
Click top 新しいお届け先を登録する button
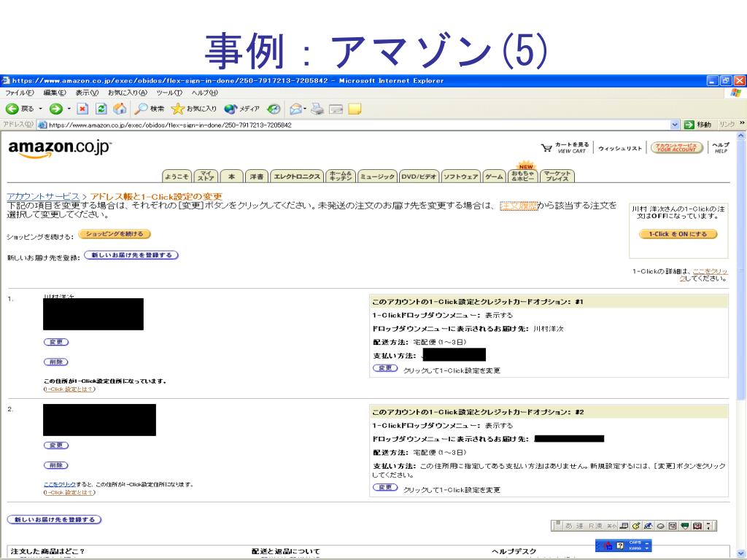(131, 255)
